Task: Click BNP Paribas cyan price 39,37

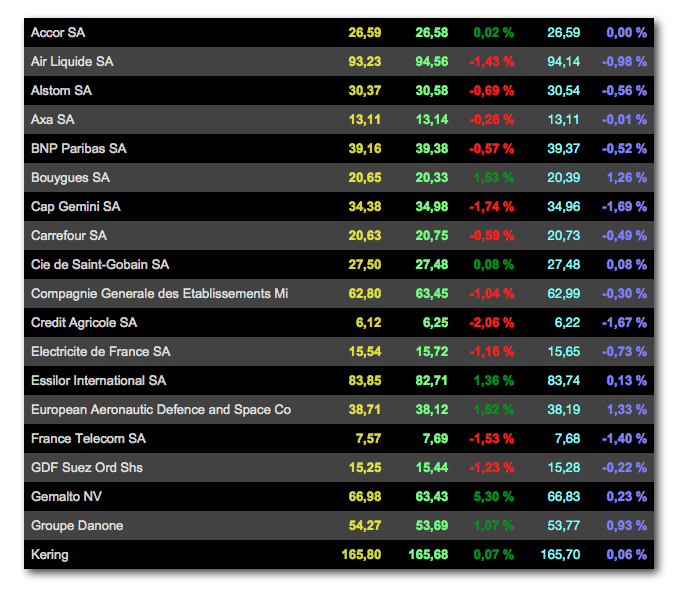Action: point(563,148)
